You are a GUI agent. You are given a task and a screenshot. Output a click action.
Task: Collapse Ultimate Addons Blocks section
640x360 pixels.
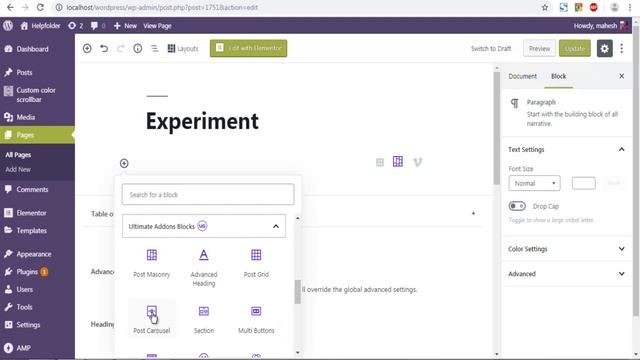[204, 226]
